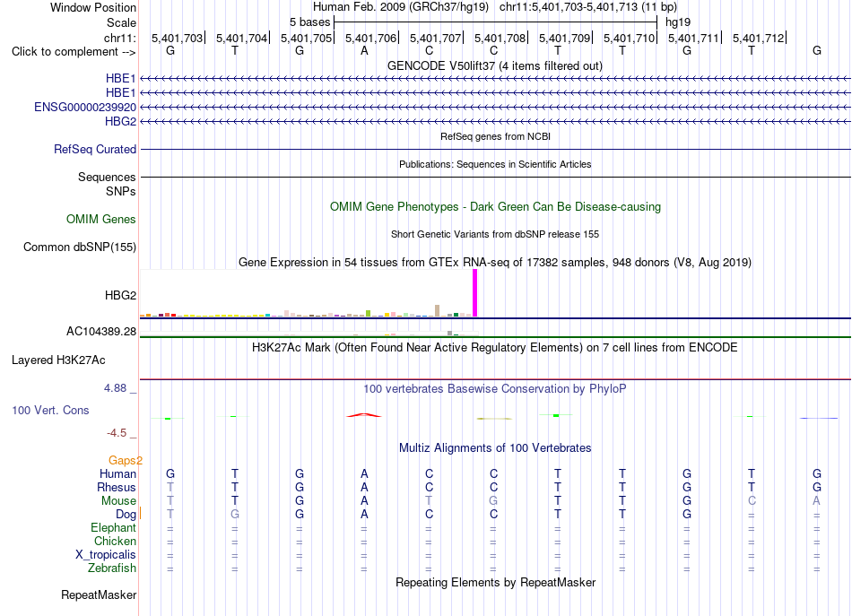
Task: Click the 5,401,709 position label
Action: (564, 38)
